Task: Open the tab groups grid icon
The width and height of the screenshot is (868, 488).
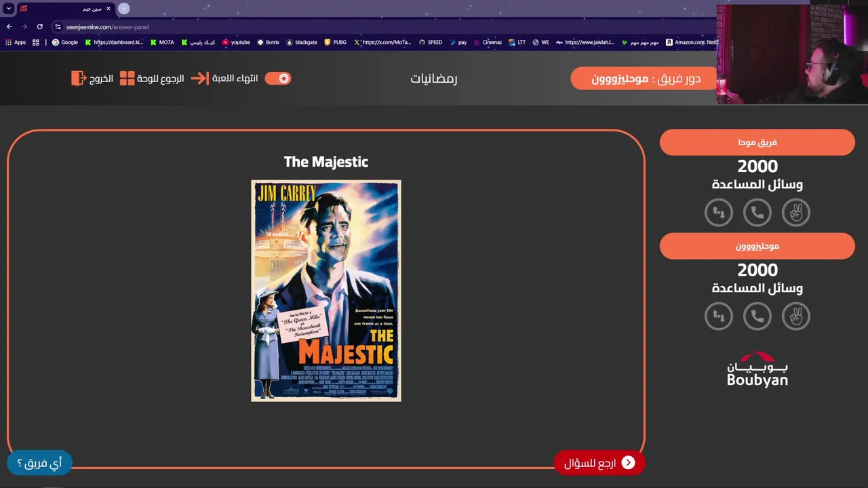Action: (x=36, y=42)
